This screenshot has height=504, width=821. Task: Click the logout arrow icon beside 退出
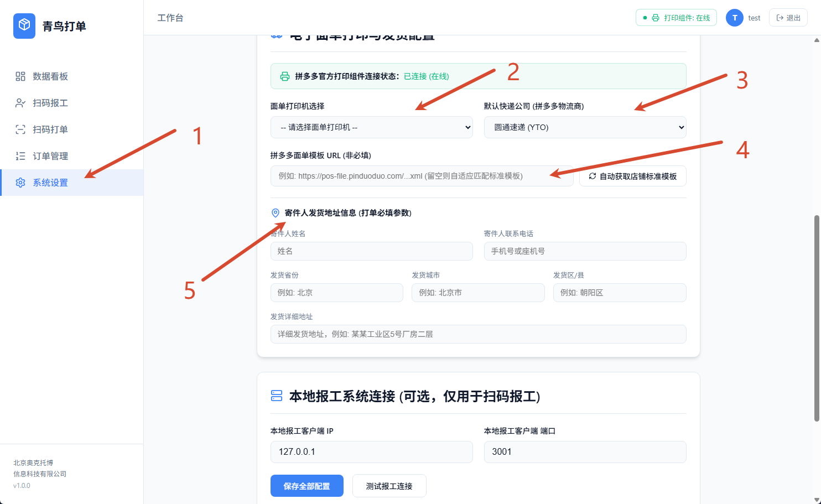[780, 18]
